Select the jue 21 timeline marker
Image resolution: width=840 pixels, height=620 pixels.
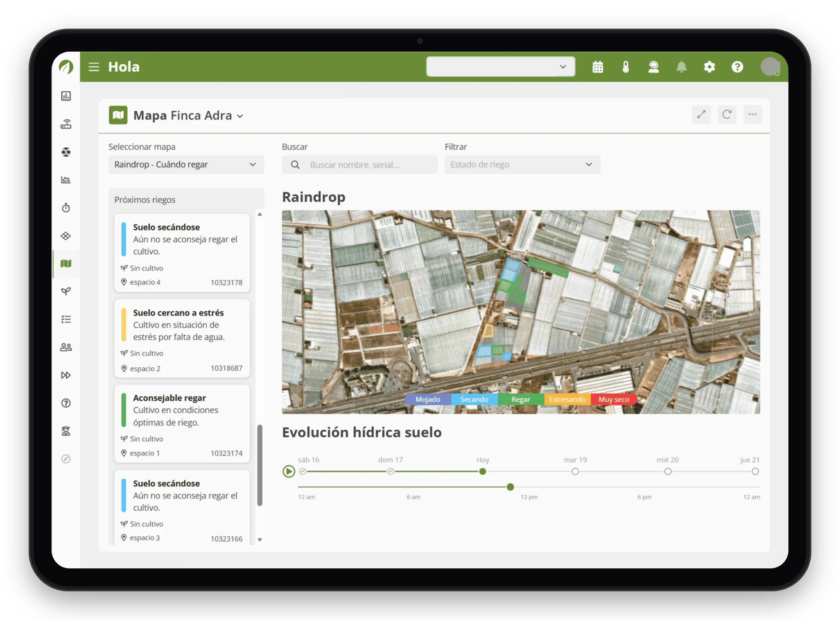coord(755,471)
